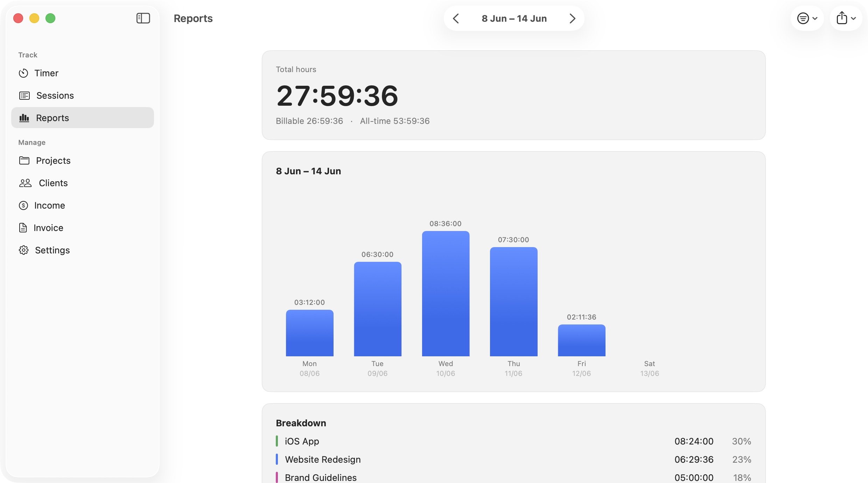
Task: Click the Monday 03:12:00 bar
Action: (x=310, y=333)
